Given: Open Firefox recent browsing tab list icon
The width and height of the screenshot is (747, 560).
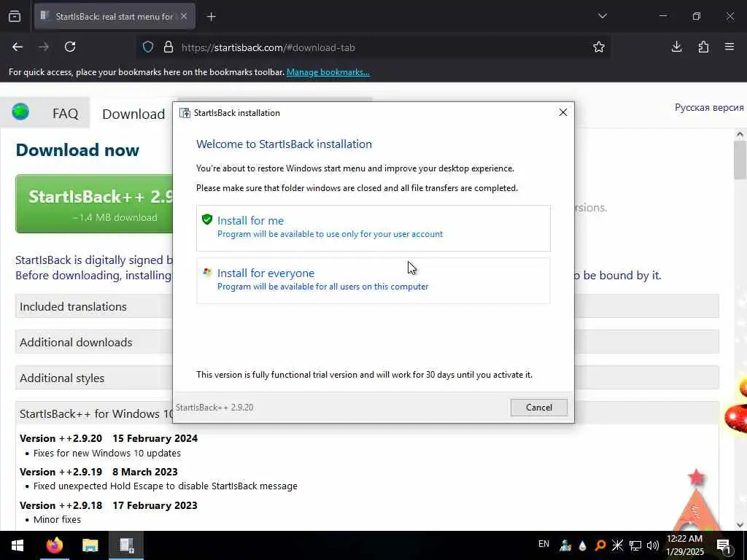Looking at the screenshot, I should [x=15, y=17].
